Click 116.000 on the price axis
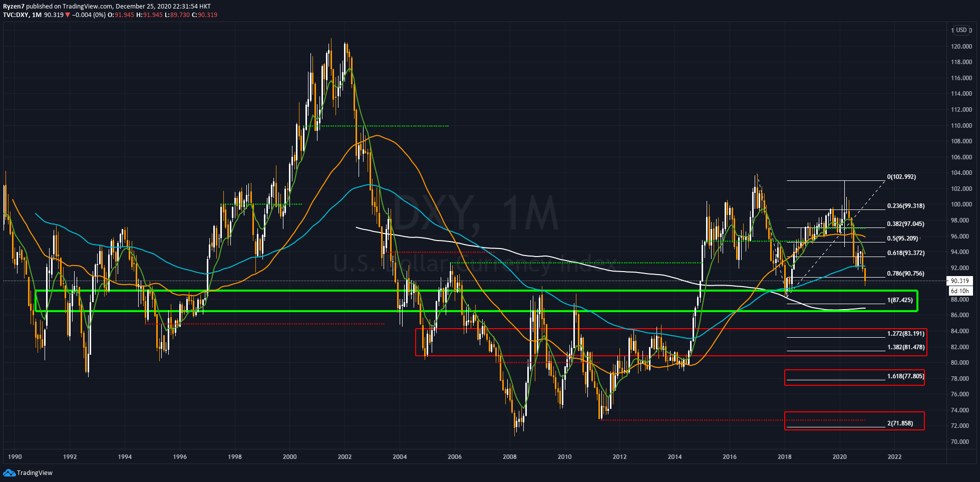 coord(961,78)
